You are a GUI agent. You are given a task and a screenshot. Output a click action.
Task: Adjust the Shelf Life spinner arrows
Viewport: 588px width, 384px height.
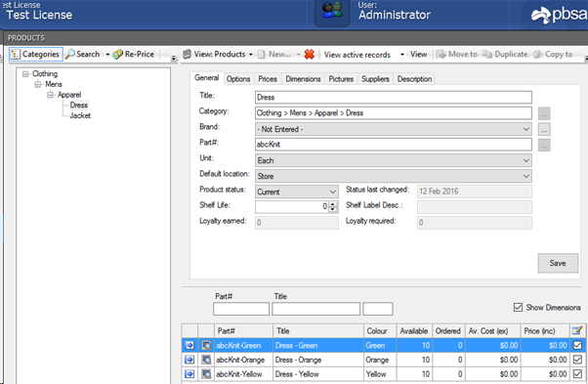coord(333,206)
